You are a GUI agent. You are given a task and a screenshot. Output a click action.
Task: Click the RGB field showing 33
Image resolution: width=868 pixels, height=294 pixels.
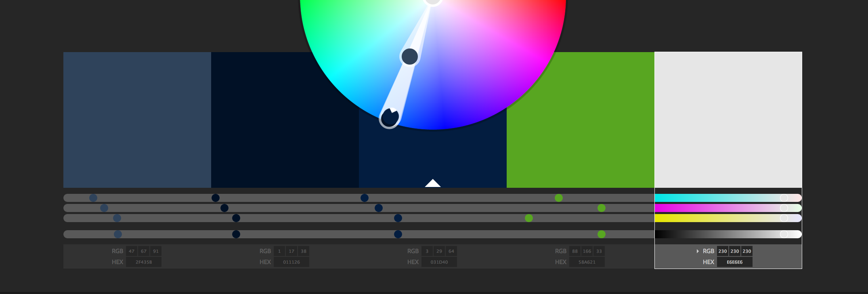coord(599,251)
